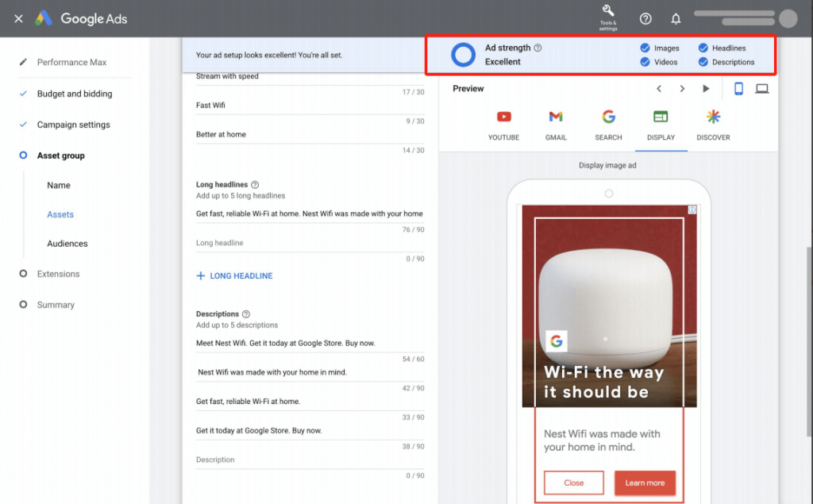This screenshot has height=504, width=813.
Task: Edit the 'Fast Wifi' headline field
Action: click(310, 106)
